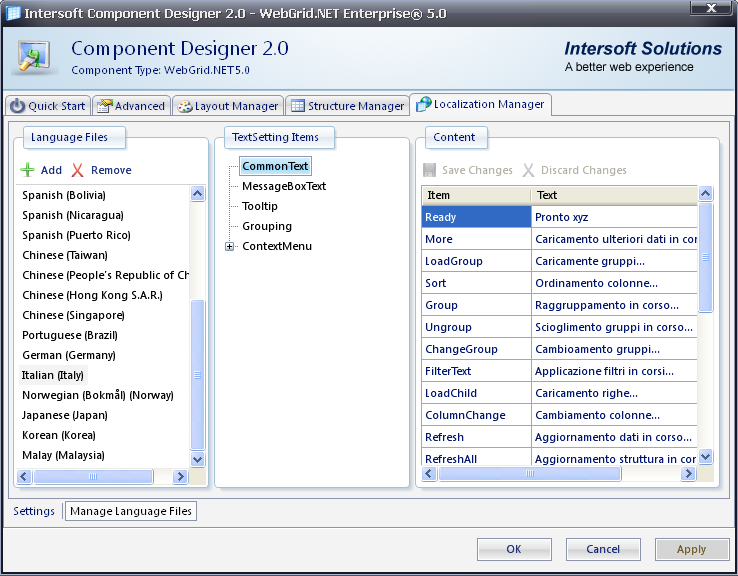Viewport: 738px width, 576px height.
Task: Click the Ordinamento colonne... text cell
Action: pyautogui.click(x=614, y=283)
